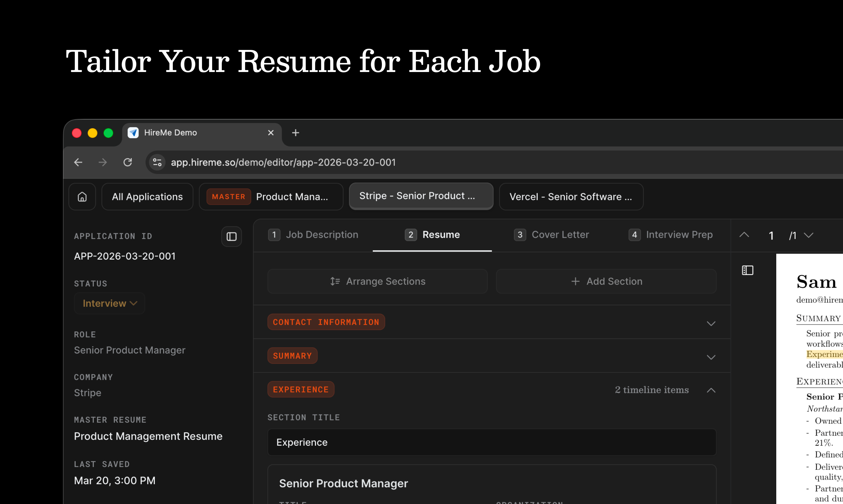Collapse the left application sidebar panel

click(231, 236)
